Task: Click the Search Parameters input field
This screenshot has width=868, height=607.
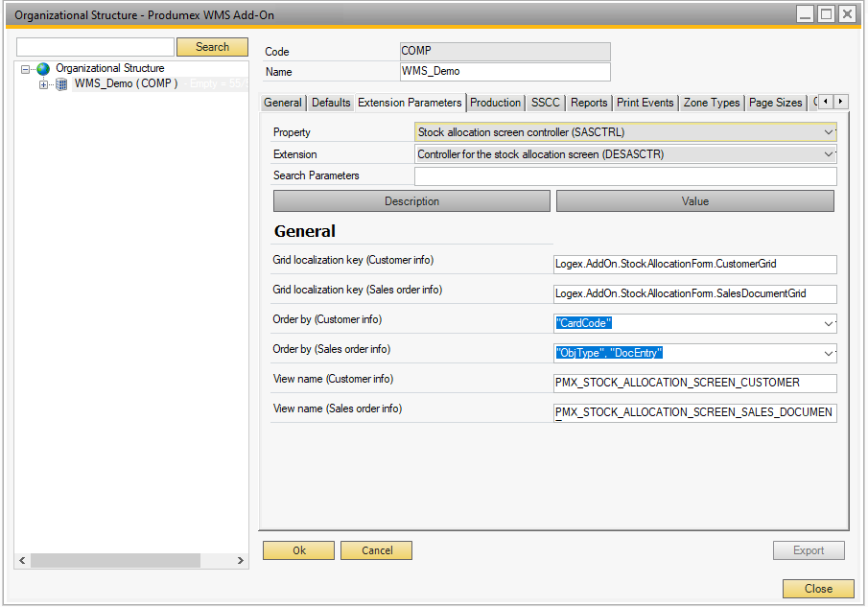Action: [x=625, y=176]
